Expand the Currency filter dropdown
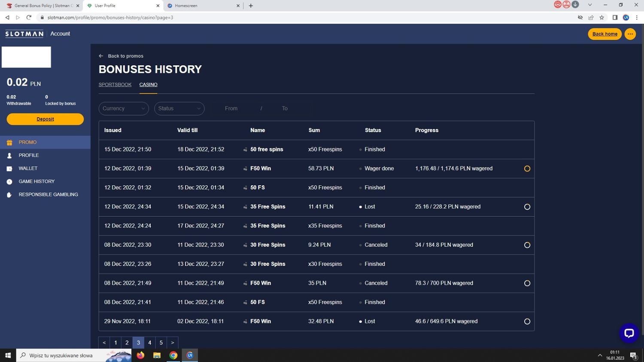644x362 pixels. pyautogui.click(x=124, y=109)
